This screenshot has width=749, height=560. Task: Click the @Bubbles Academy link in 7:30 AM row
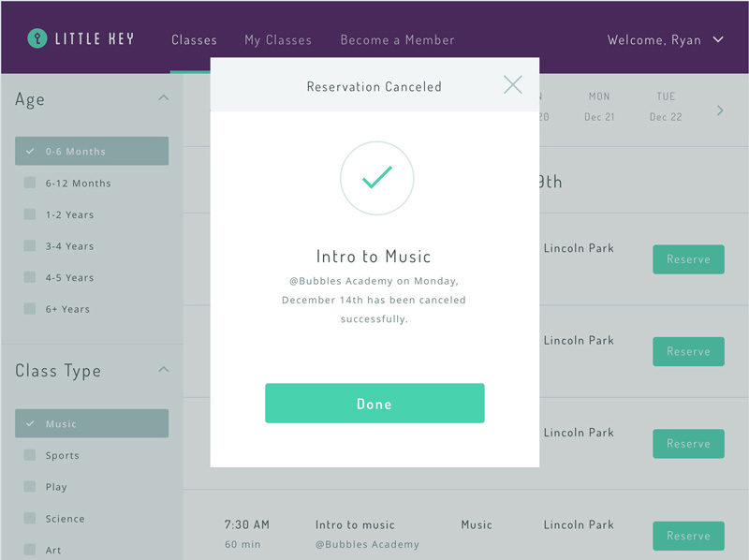point(367,544)
